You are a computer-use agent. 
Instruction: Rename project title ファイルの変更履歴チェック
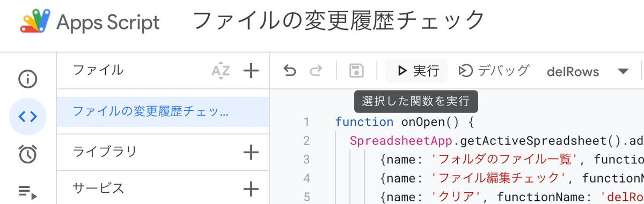(338, 21)
